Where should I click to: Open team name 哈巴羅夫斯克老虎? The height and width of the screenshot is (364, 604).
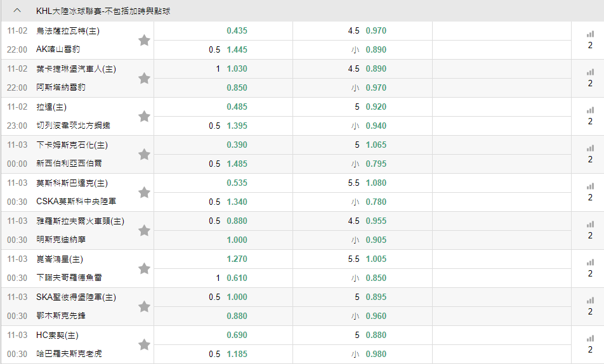tap(69, 354)
